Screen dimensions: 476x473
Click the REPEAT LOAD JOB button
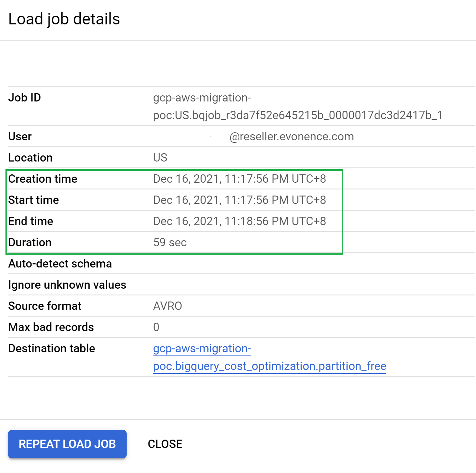point(67,444)
